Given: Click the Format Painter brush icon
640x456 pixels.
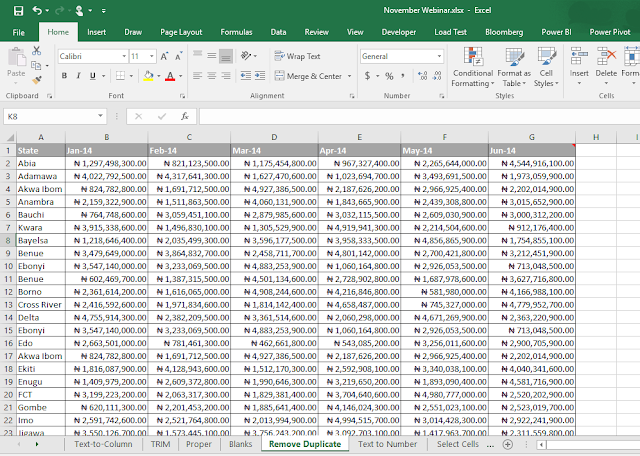Looking at the screenshot, I should [37, 80].
